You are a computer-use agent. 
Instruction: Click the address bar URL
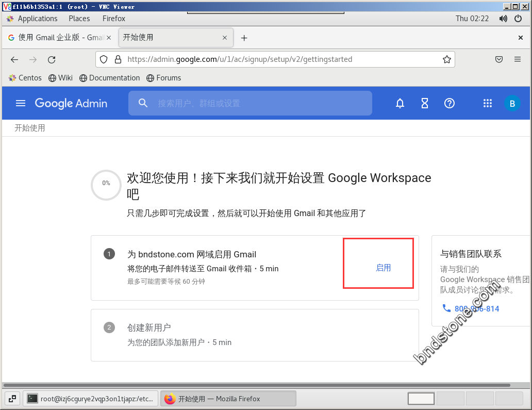pos(240,59)
